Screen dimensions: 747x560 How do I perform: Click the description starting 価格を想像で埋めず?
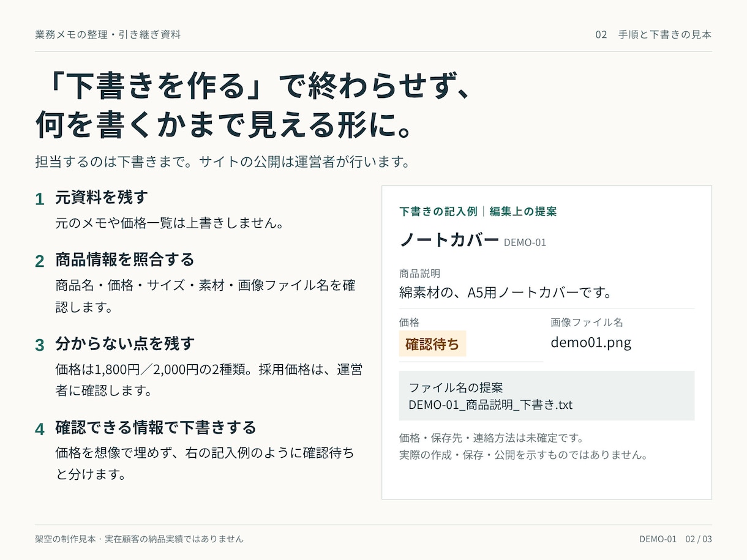coord(205,464)
